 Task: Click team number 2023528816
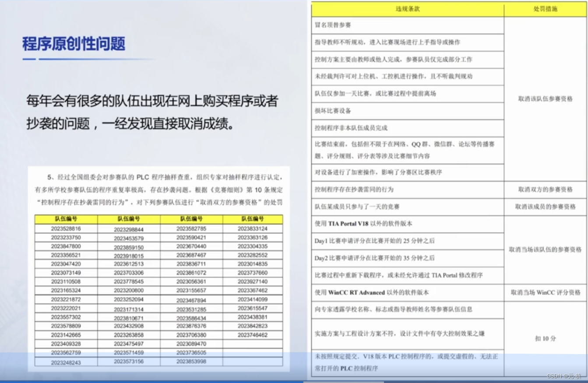click(x=66, y=228)
